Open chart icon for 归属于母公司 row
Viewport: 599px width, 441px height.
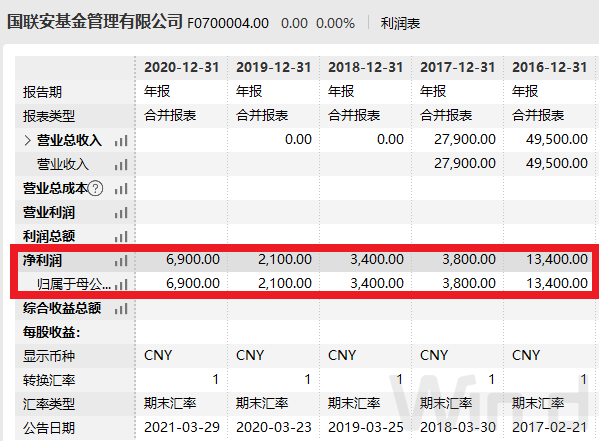tap(121, 284)
